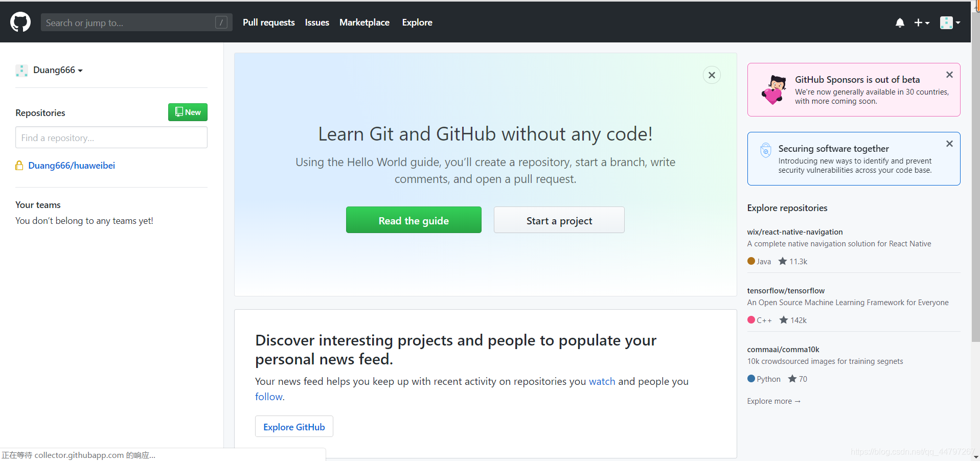Follow the watch link in news feed text
The width and height of the screenshot is (980, 461).
pyautogui.click(x=602, y=381)
